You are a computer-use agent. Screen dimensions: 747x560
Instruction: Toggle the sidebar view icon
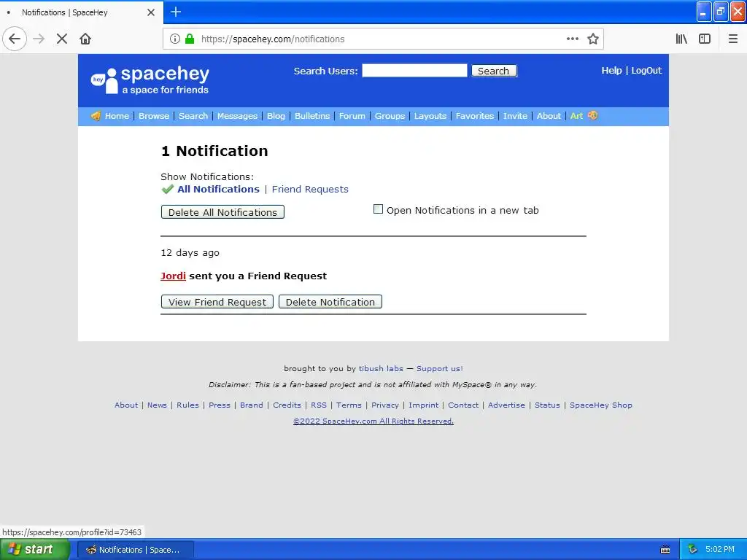point(705,39)
